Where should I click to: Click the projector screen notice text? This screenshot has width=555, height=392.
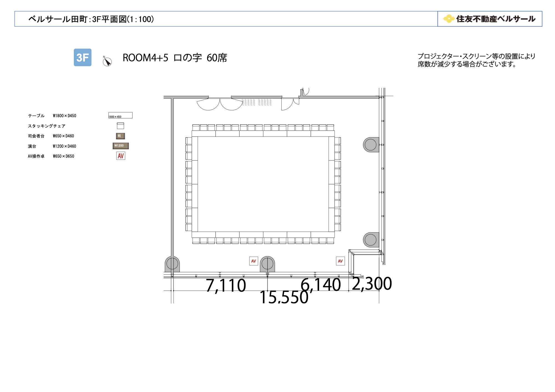(476, 60)
